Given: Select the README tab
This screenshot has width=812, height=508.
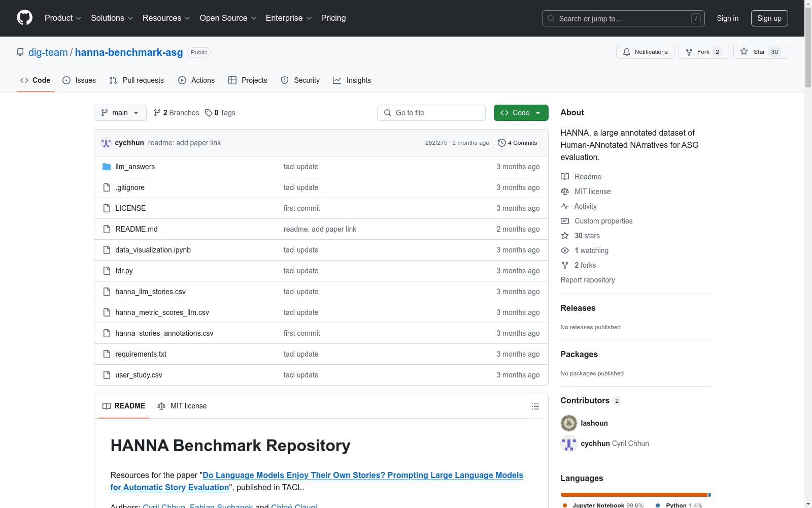Looking at the screenshot, I should point(124,406).
